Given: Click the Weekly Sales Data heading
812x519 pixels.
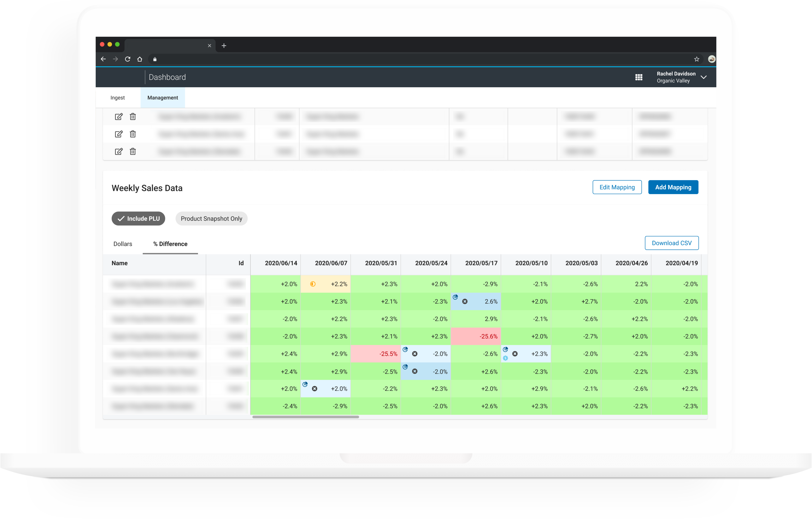Looking at the screenshot, I should tap(147, 188).
